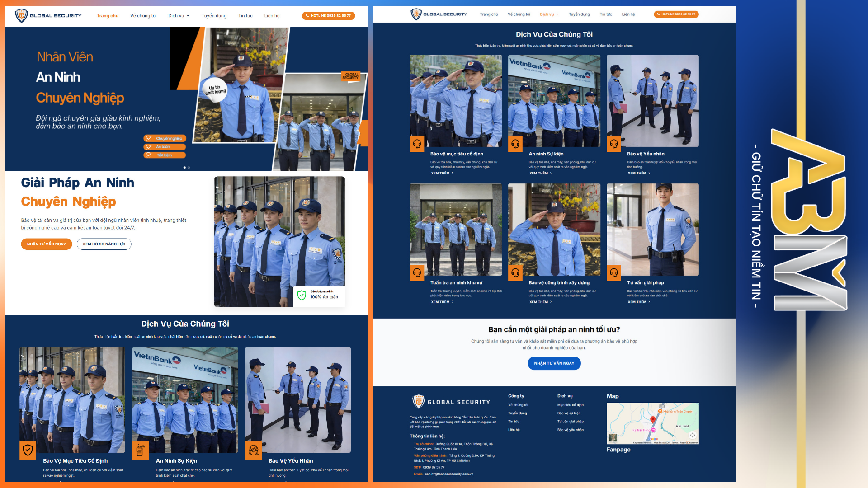Click check icon on Tiết kiệm badge
The width and height of the screenshot is (868, 488).
pos(148,155)
